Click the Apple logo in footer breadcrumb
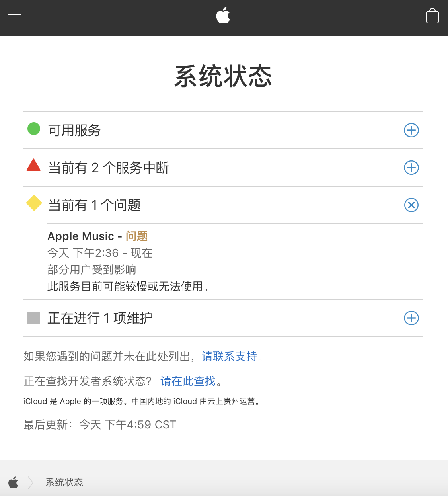448x496 pixels. [14, 482]
